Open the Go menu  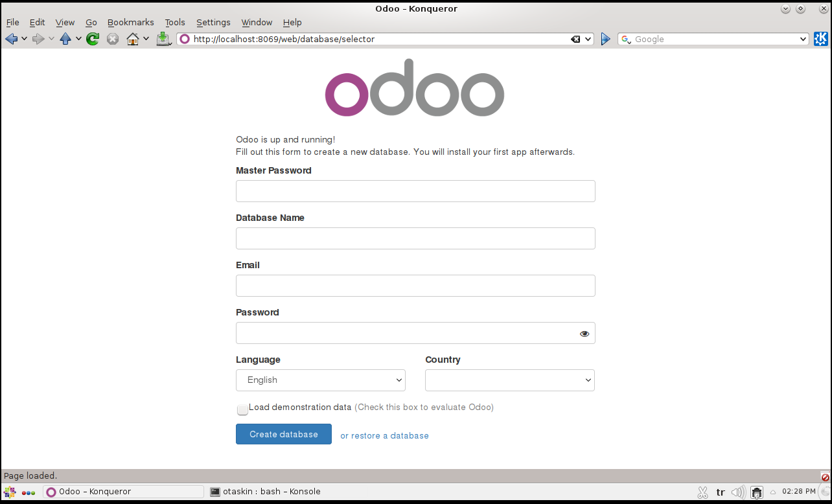91,22
